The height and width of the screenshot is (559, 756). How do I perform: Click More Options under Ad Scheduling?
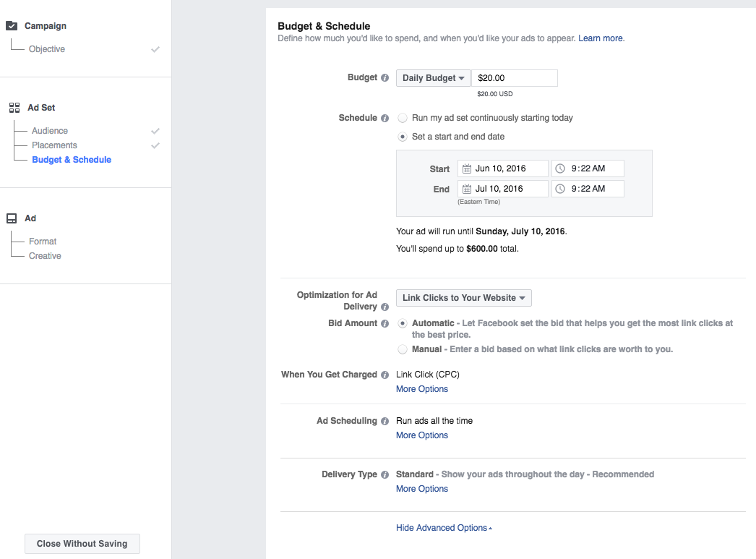coord(422,435)
